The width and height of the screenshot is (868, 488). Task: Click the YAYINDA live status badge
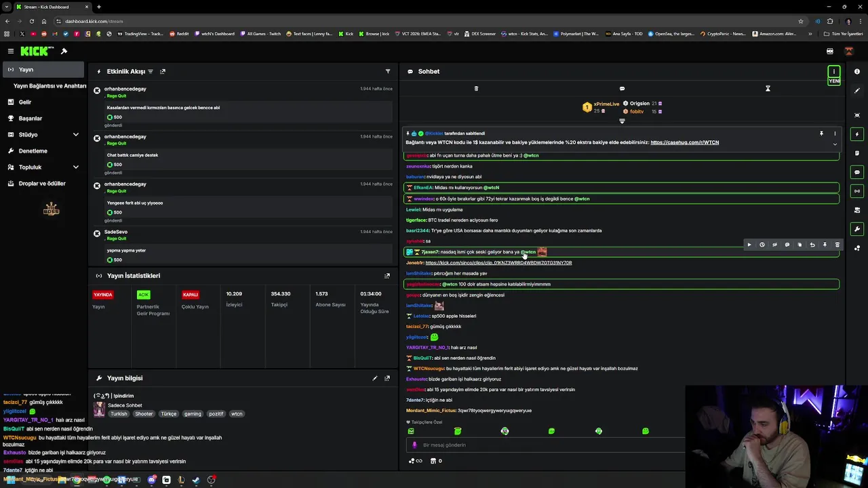[103, 295]
